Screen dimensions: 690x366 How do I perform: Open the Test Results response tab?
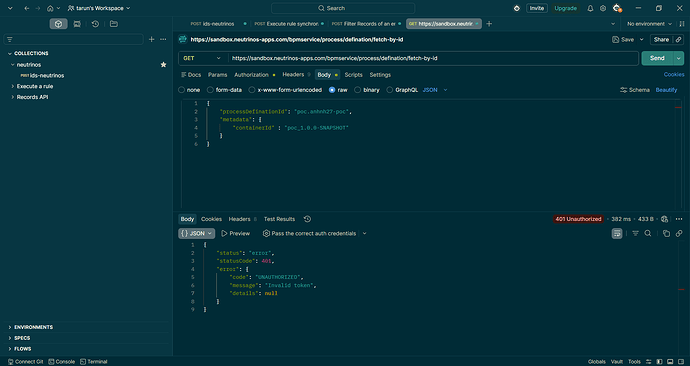point(279,219)
